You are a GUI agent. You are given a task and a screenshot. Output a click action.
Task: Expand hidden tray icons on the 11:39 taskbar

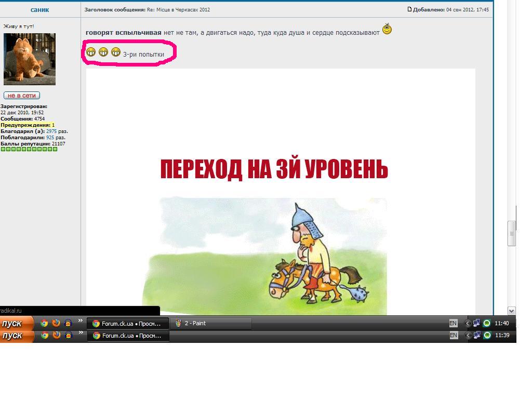468,335
